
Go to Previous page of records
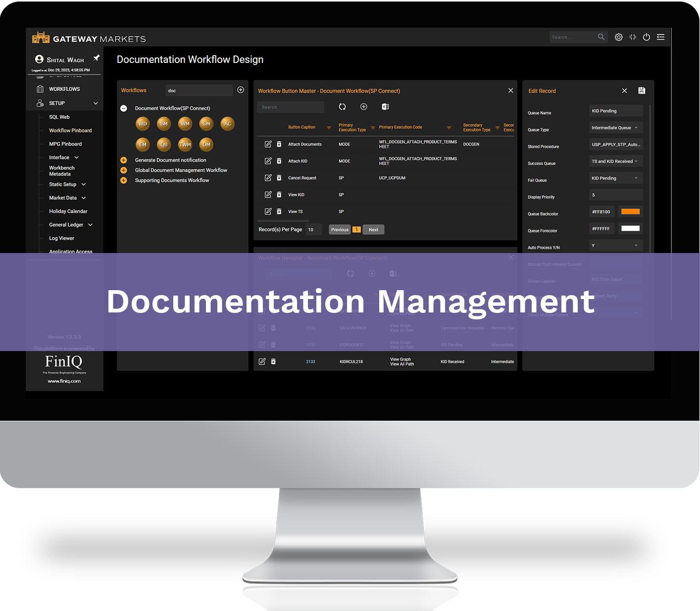pyautogui.click(x=340, y=230)
